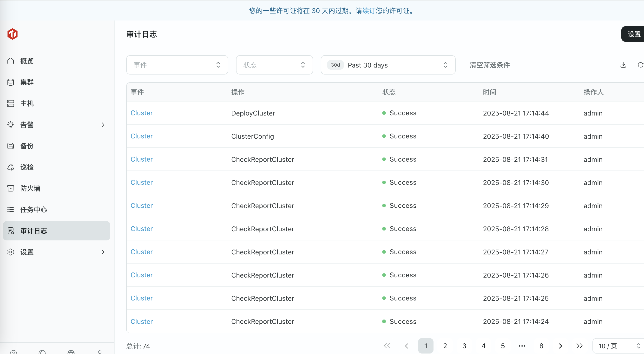Click the pagination ellipsis to skip pages
Image resolution: width=644 pixels, height=354 pixels.
pyautogui.click(x=522, y=346)
